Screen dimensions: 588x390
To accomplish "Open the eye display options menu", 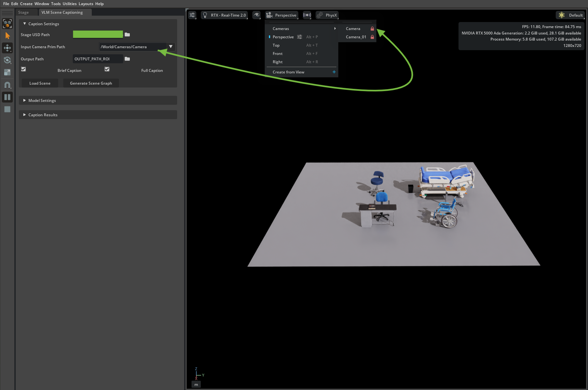I will (x=256, y=15).
